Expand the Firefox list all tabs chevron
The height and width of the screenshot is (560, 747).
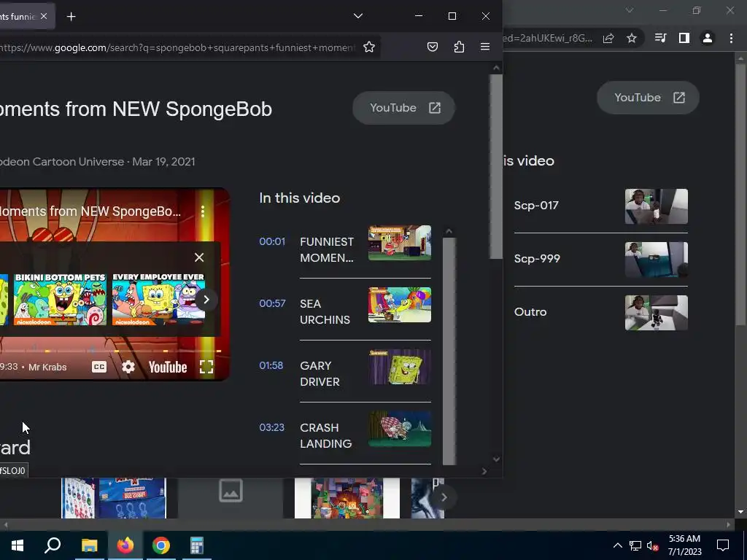coord(358,16)
